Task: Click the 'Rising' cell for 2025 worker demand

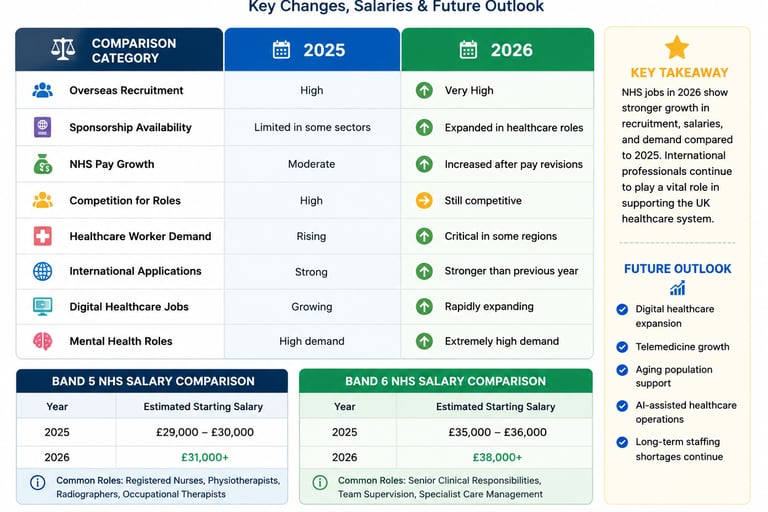Action: click(x=311, y=236)
